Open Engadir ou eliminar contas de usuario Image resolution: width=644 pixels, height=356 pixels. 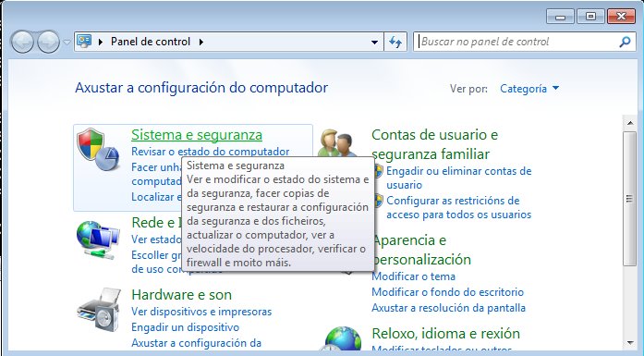tap(459, 178)
